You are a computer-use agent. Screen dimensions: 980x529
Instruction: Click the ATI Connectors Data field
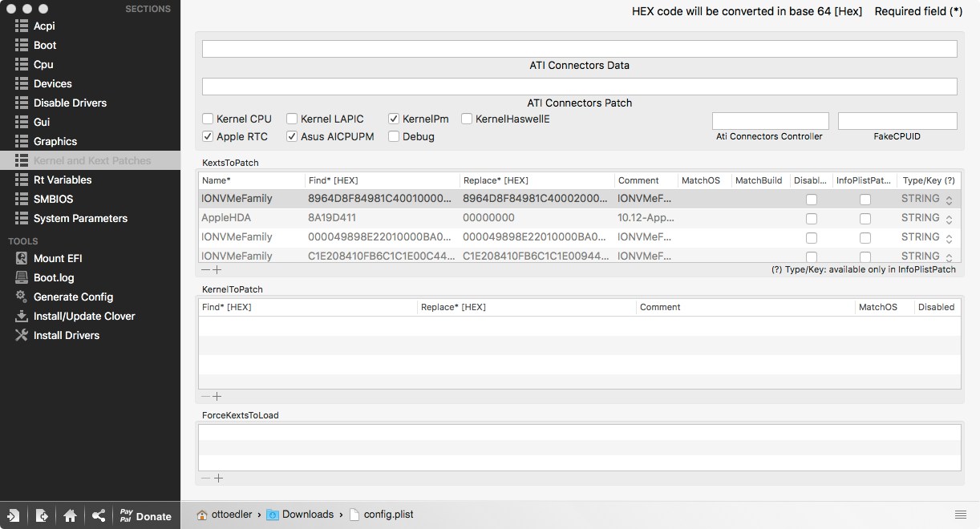coord(579,49)
